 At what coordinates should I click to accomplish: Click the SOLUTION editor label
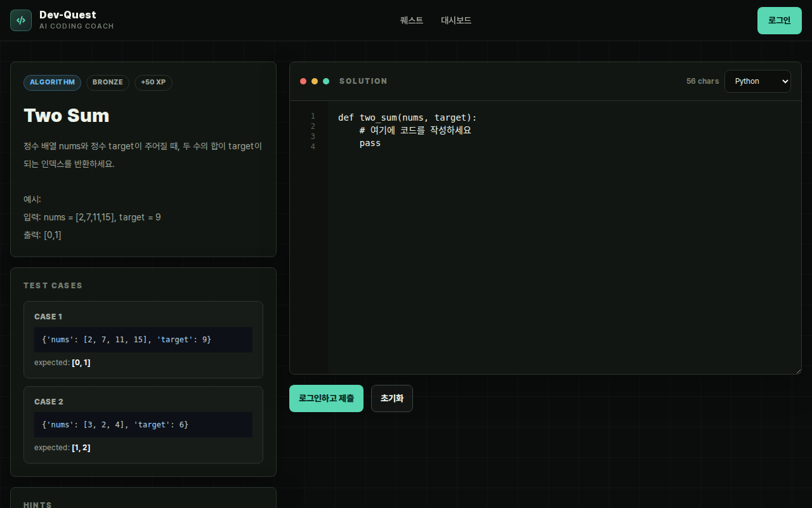(363, 81)
